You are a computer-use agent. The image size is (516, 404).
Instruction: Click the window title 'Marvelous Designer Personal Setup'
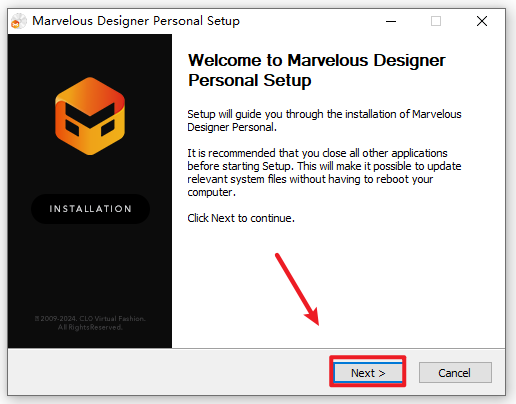pos(136,21)
